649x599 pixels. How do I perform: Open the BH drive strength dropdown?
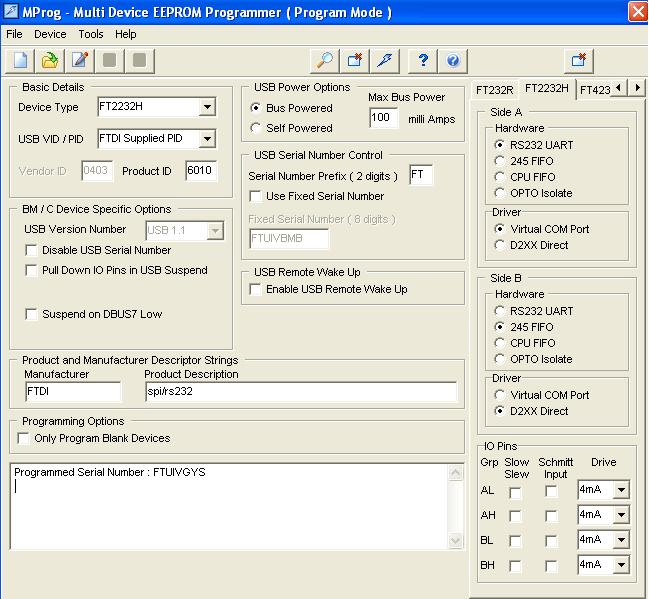click(x=621, y=565)
